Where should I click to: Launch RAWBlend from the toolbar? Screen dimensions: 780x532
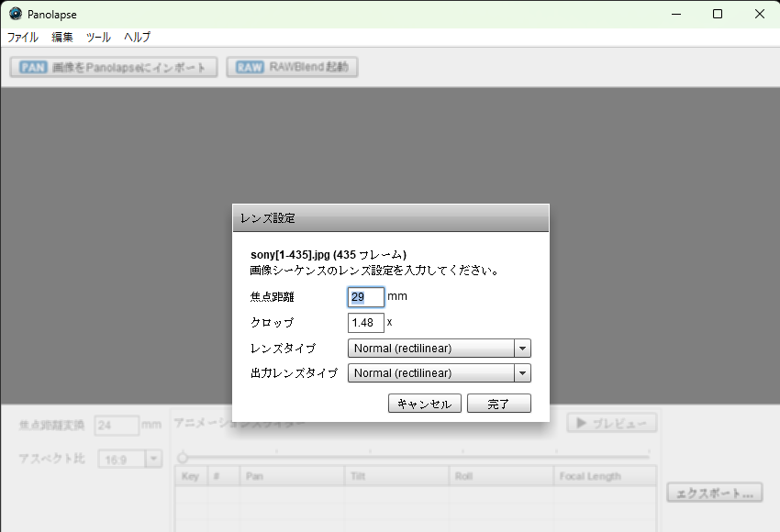pyautogui.click(x=292, y=67)
